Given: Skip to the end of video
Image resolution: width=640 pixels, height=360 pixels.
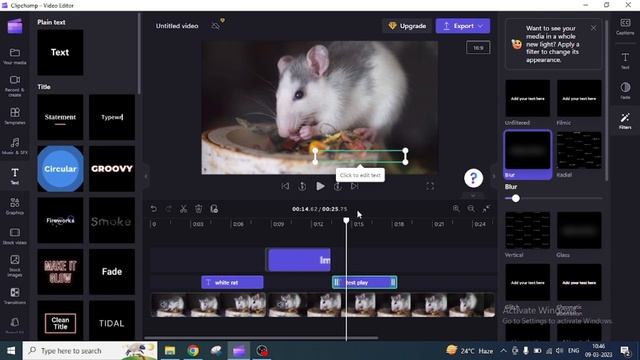Looking at the screenshot, I should click(354, 186).
